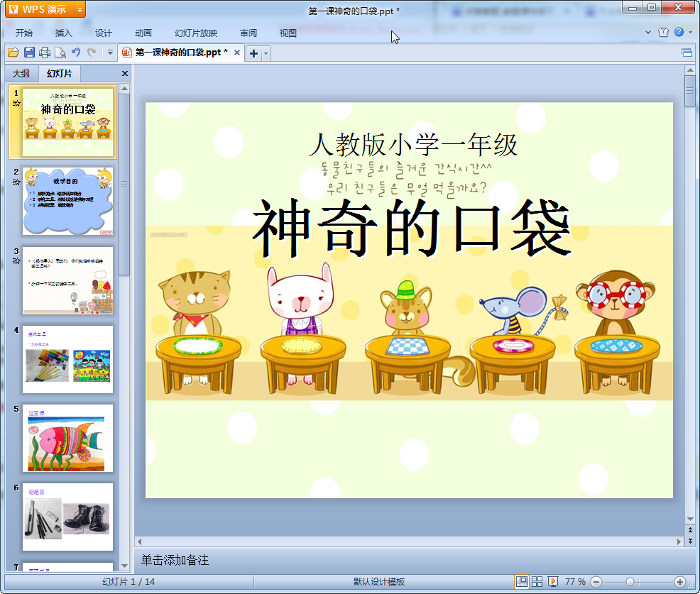The height and width of the screenshot is (594, 700).
Task: Open the 插入 ribbon tab
Action: [x=63, y=33]
